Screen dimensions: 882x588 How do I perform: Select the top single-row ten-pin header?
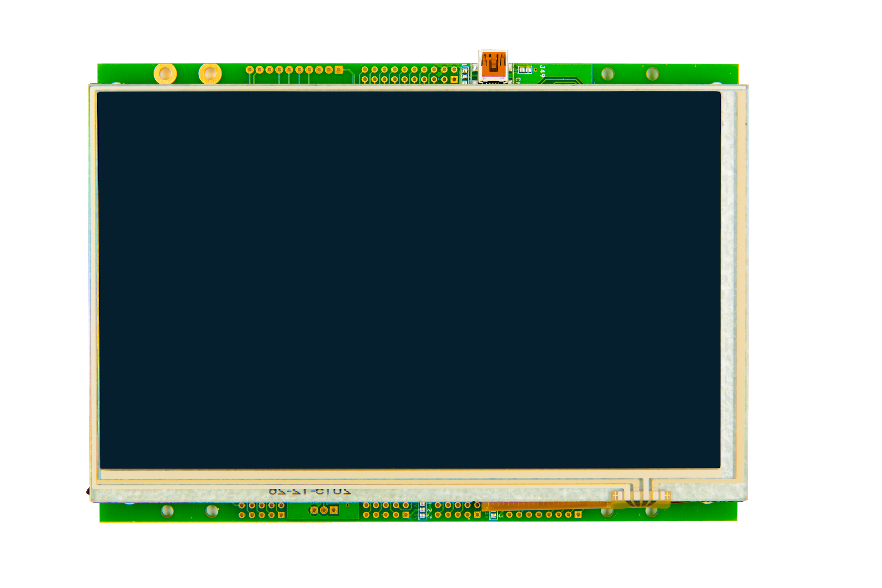click(x=294, y=70)
